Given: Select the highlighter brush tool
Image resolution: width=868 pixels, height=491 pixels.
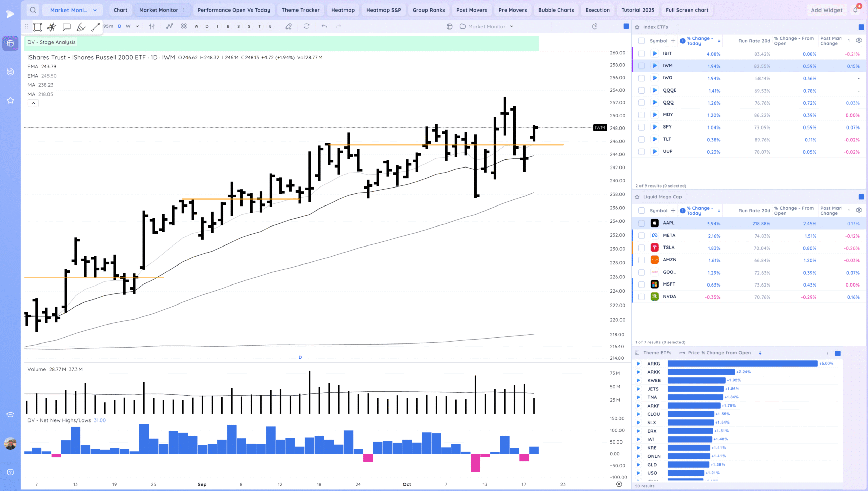Looking at the screenshot, I should tap(81, 27).
